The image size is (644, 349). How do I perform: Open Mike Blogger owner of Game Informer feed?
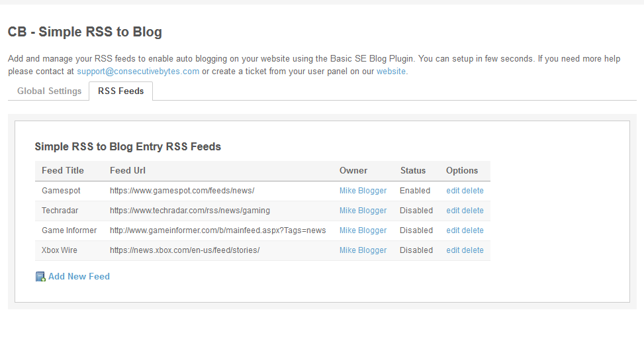pyautogui.click(x=363, y=230)
